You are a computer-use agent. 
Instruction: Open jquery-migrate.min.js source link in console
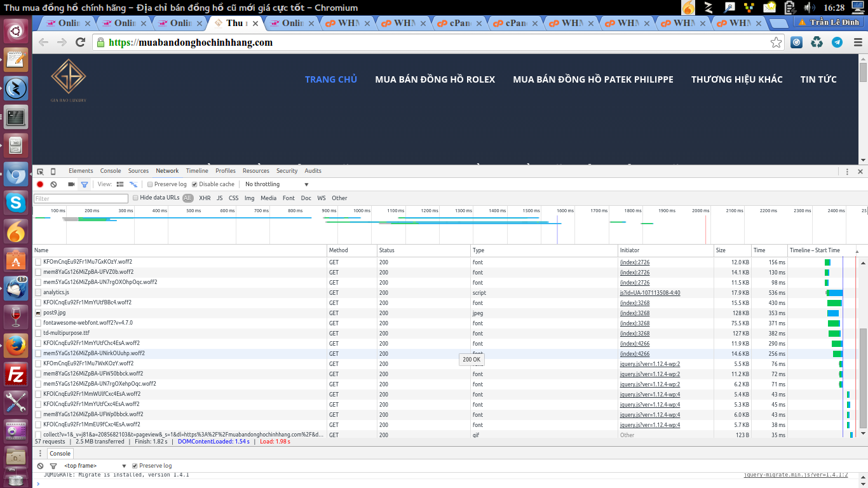pyautogui.click(x=796, y=475)
